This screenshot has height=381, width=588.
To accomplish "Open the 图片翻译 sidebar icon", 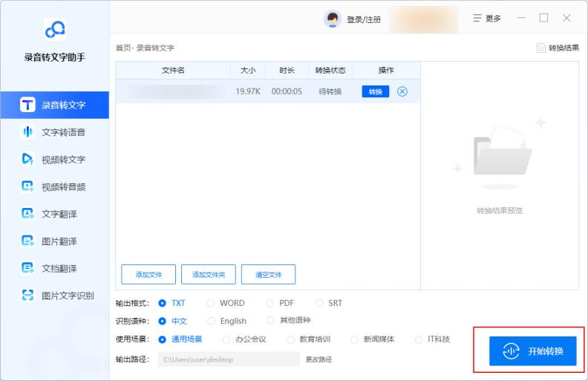I will point(27,241).
